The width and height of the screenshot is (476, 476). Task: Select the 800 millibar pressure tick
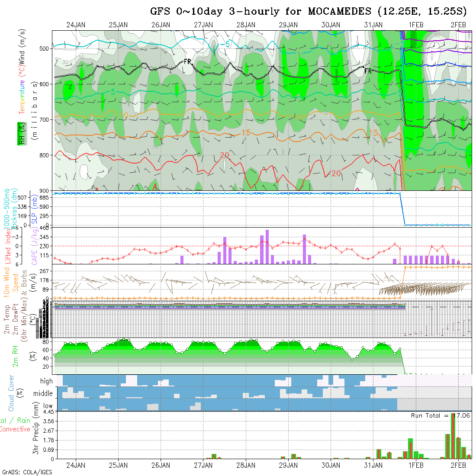(44, 155)
